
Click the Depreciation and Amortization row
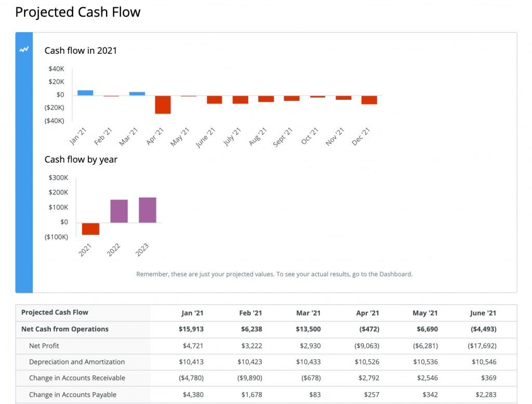(x=77, y=362)
